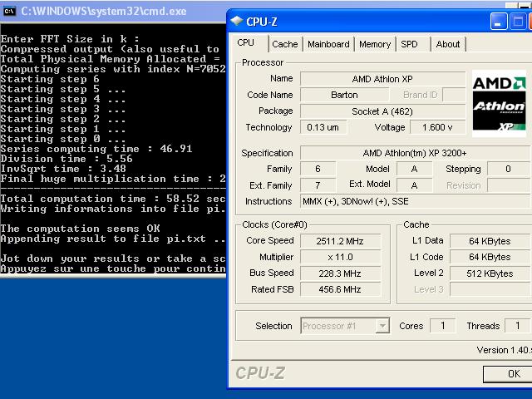This screenshot has width=532, height=399.
Task: Click 'Total computation time : 58.52' line in cmd
Action: tap(113, 199)
